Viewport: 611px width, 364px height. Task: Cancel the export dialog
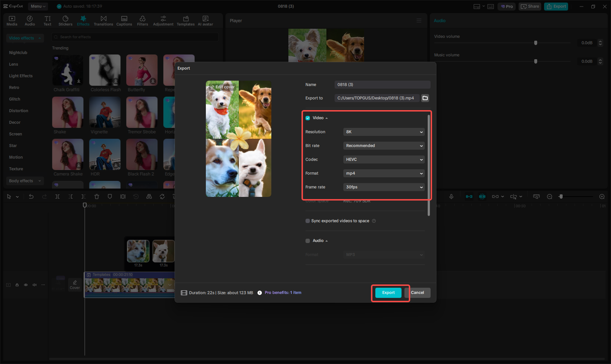pyautogui.click(x=418, y=292)
